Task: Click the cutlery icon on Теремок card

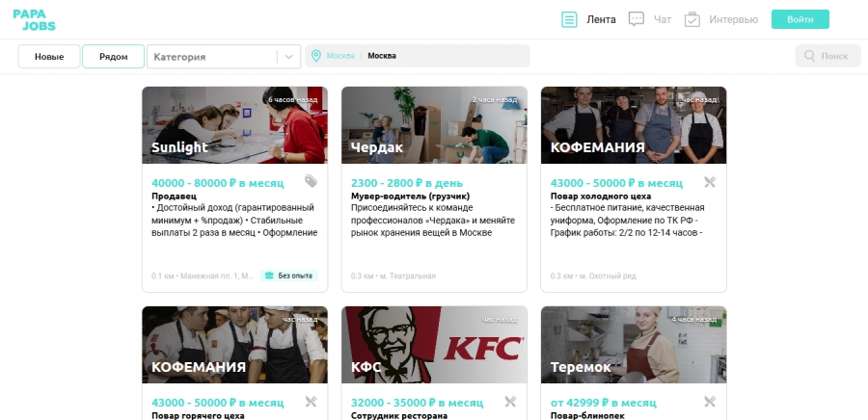Action: coord(710,402)
